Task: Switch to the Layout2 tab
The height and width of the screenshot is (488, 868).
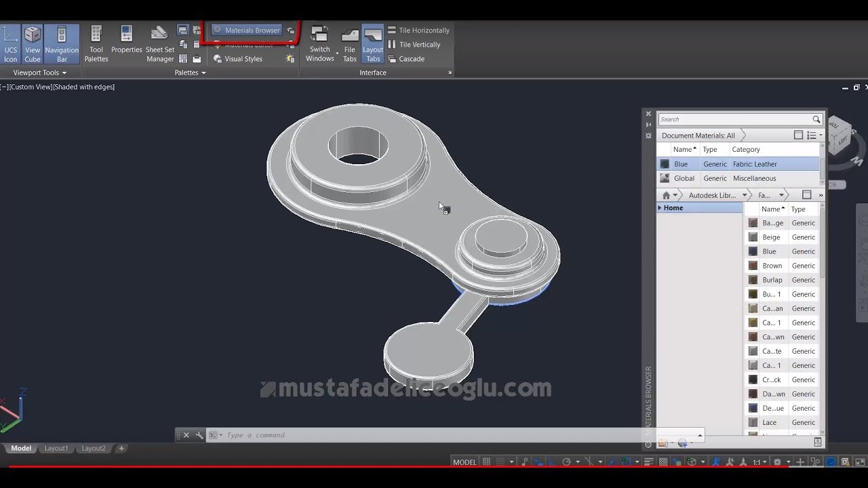Action: [94, 448]
